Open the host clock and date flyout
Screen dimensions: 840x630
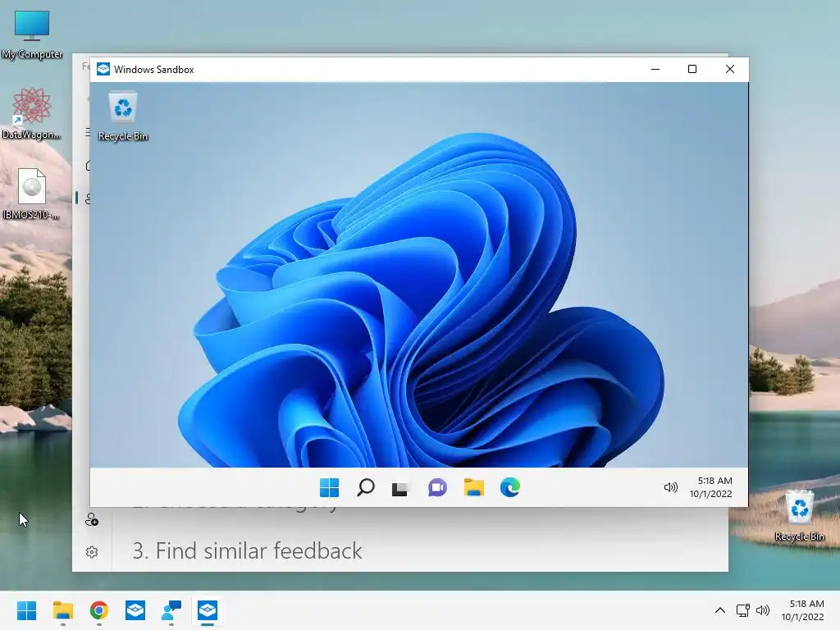[x=802, y=610]
